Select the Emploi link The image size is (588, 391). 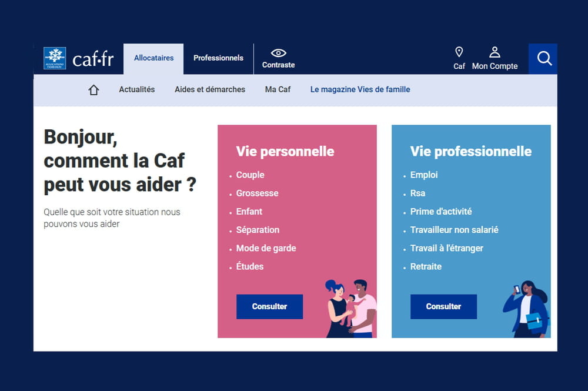click(424, 175)
